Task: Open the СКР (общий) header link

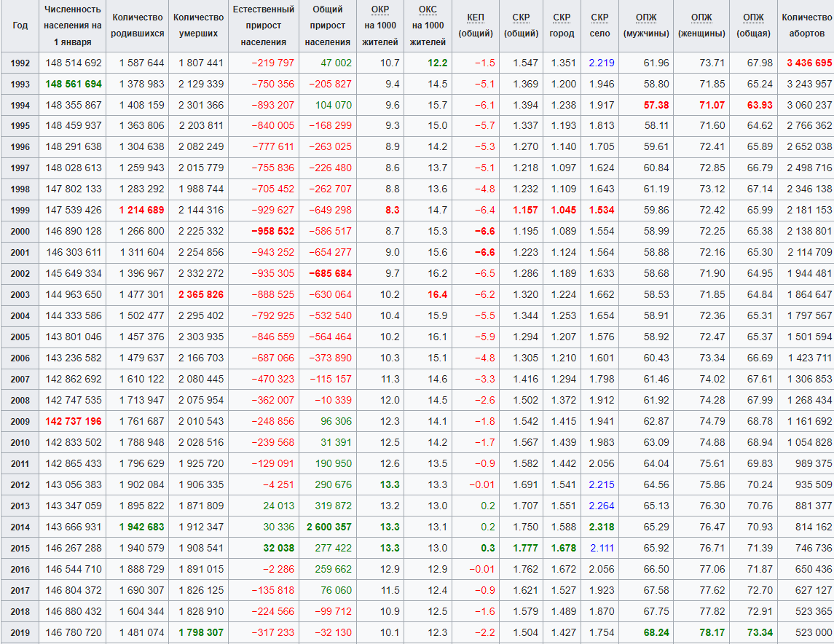Action: (521, 17)
